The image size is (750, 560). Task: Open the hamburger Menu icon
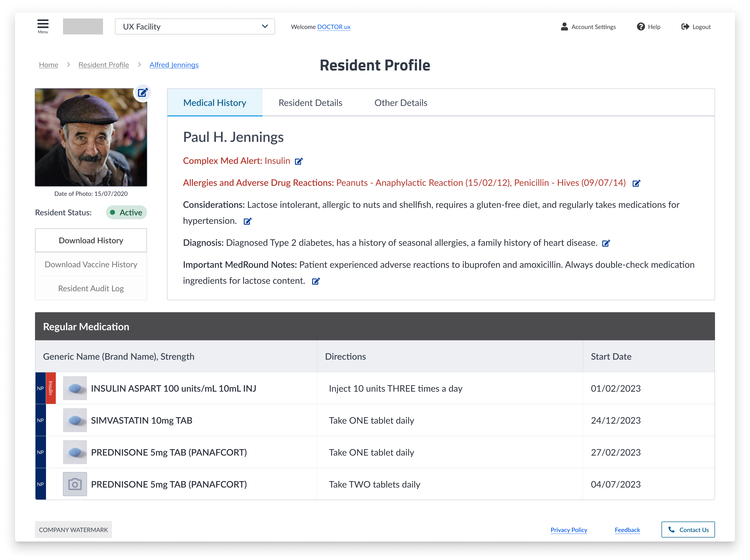(43, 26)
